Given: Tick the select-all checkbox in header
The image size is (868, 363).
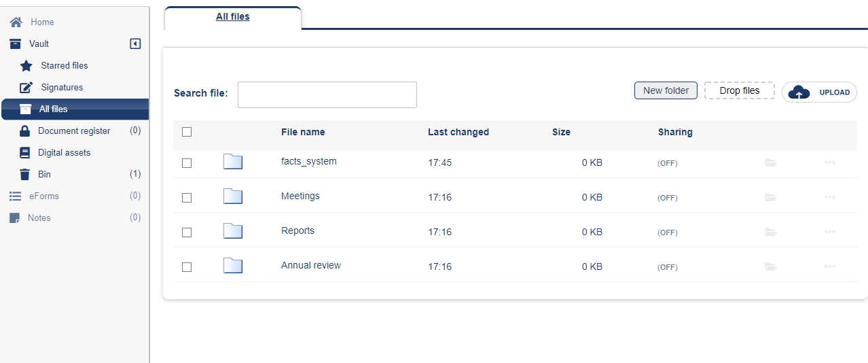Looking at the screenshot, I should [x=187, y=132].
